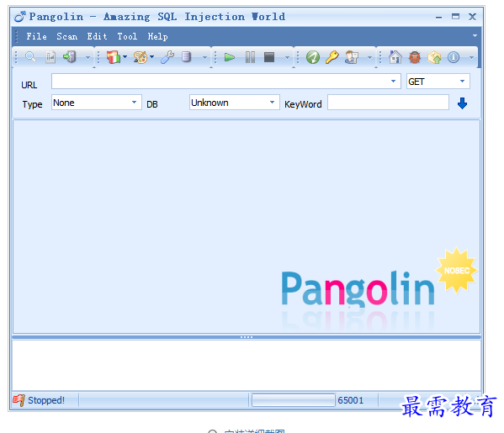Click the Stopped! status text

[x=46, y=400]
